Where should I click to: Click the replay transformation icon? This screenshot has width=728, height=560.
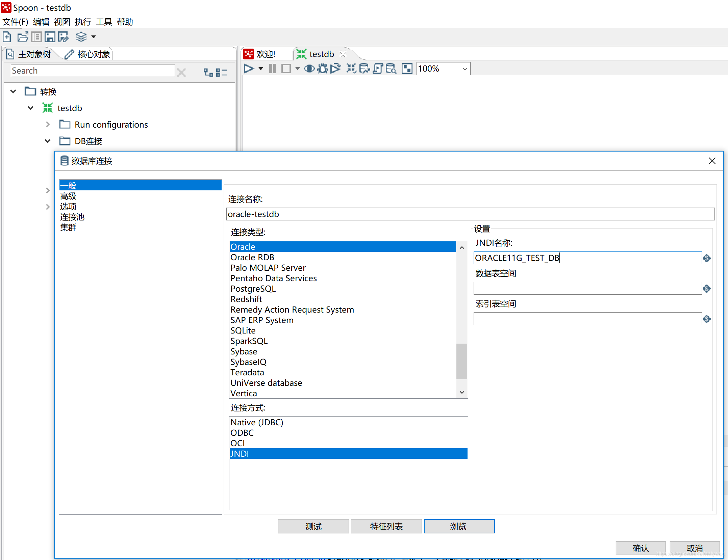(336, 69)
